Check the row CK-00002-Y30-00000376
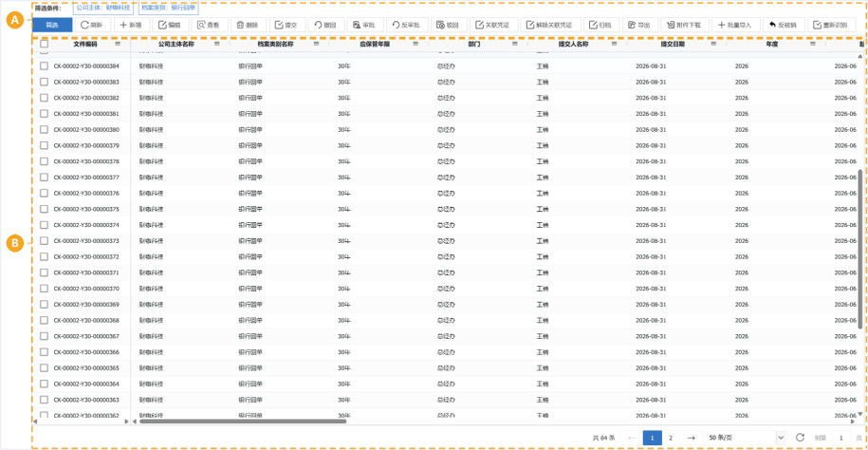 44,194
